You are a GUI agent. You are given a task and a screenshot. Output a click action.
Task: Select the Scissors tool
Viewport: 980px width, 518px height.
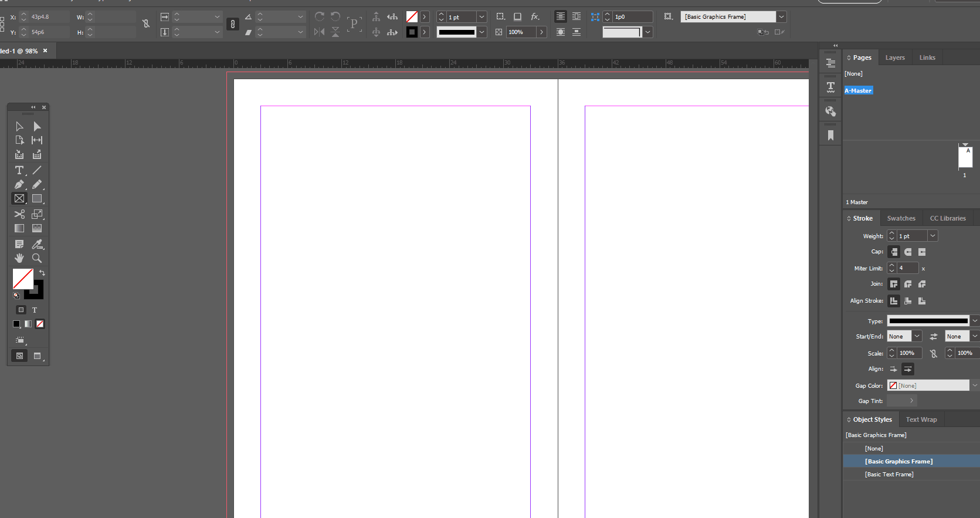[19, 214]
